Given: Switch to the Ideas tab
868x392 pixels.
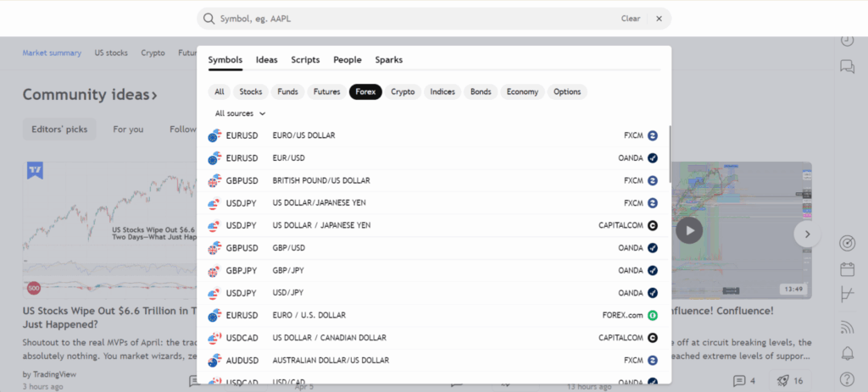Looking at the screenshot, I should pos(266,60).
